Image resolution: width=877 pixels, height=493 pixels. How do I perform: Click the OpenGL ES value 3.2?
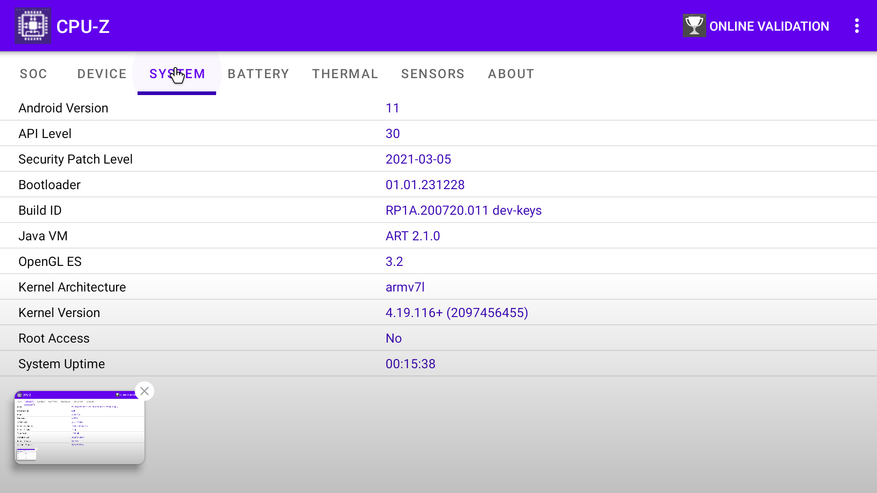[x=394, y=262]
